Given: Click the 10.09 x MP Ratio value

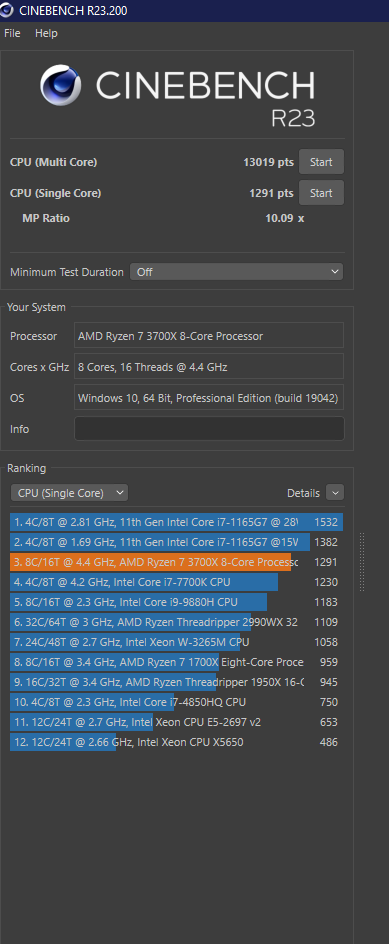Looking at the screenshot, I should pos(284,218).
